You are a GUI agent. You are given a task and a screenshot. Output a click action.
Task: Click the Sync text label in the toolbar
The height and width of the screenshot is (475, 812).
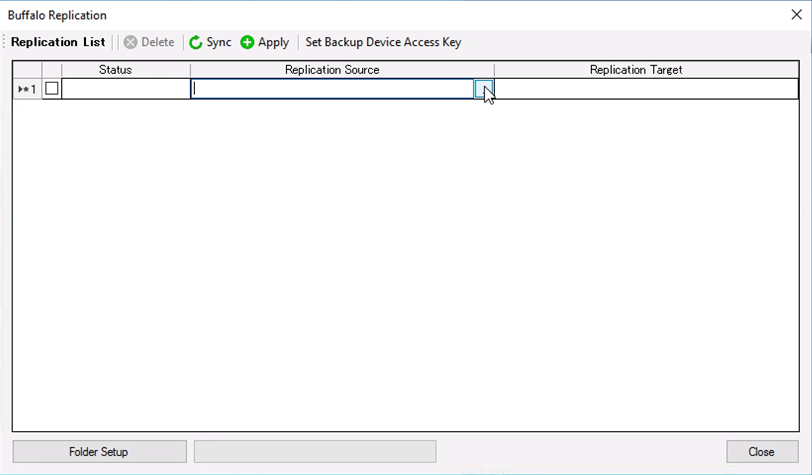pos(219,42)
